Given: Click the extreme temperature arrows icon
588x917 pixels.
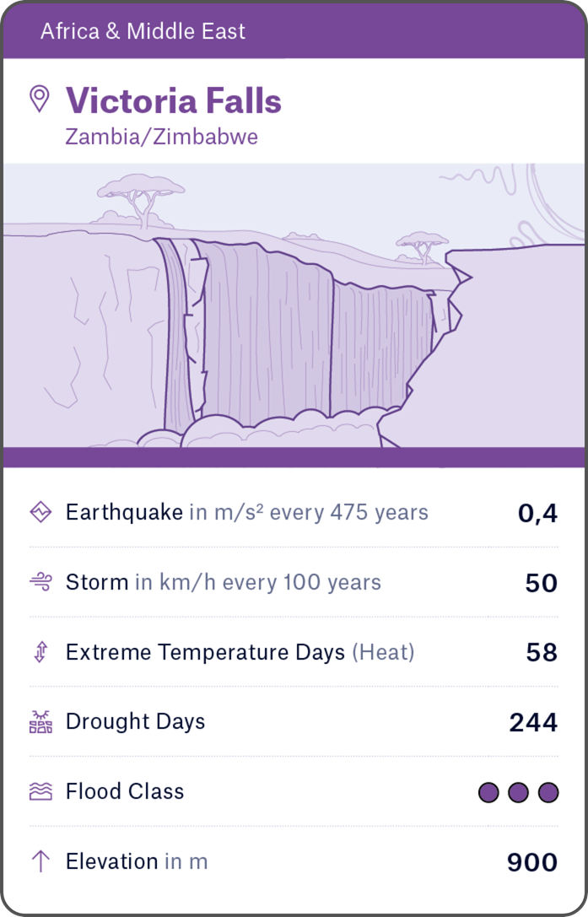Looking at the screenshot, I should pos(40,652).
